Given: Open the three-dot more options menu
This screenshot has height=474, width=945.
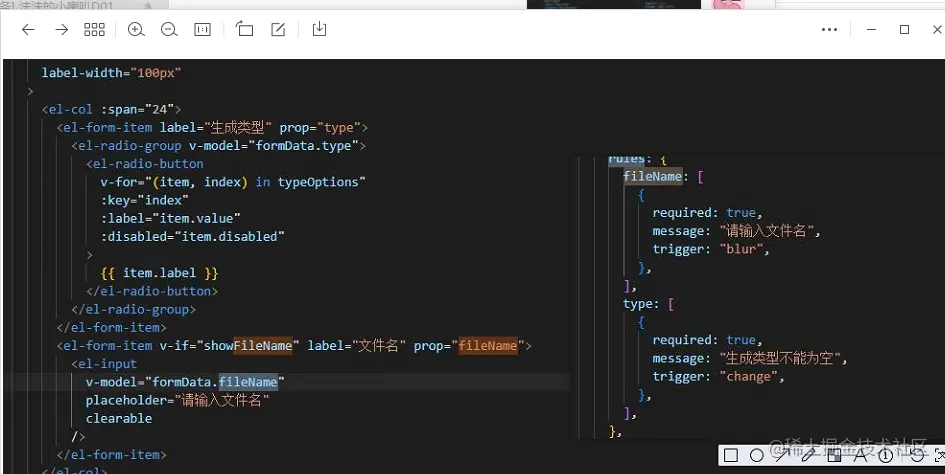Looking at the screenshot, I should (x=829, y=30).
